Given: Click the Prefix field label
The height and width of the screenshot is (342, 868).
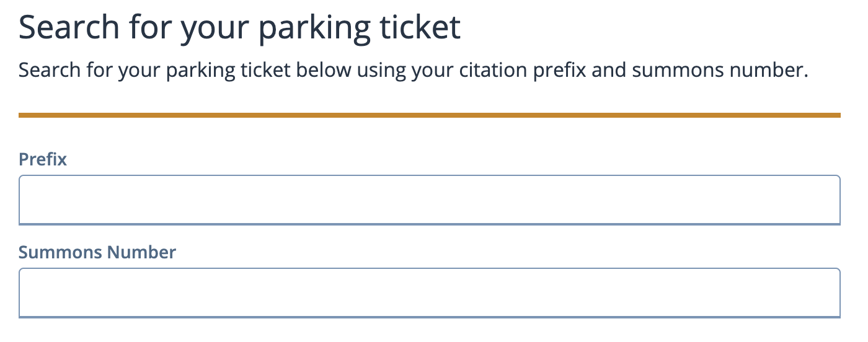Looking at the screenshot, I should click(43, 159).
